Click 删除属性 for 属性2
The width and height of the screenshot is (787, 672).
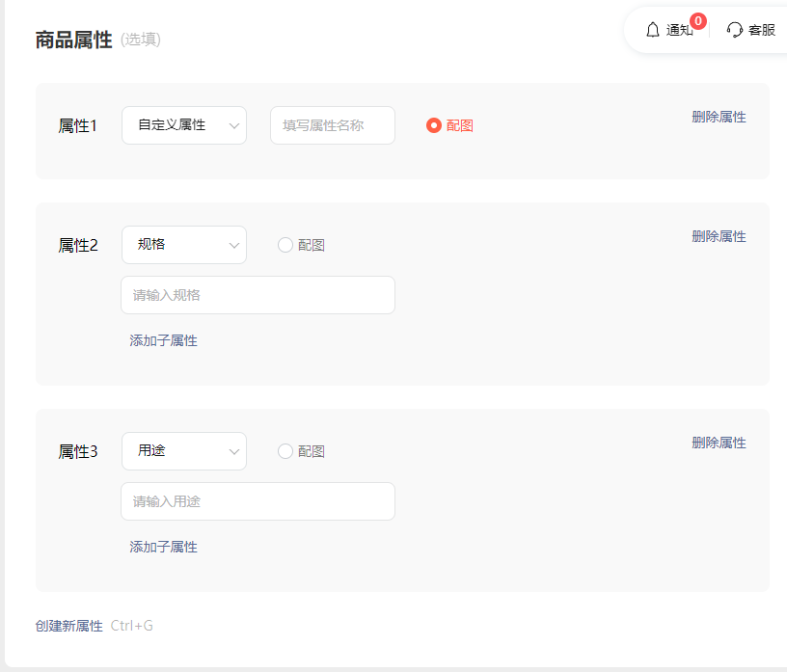(x=719, y=236)
